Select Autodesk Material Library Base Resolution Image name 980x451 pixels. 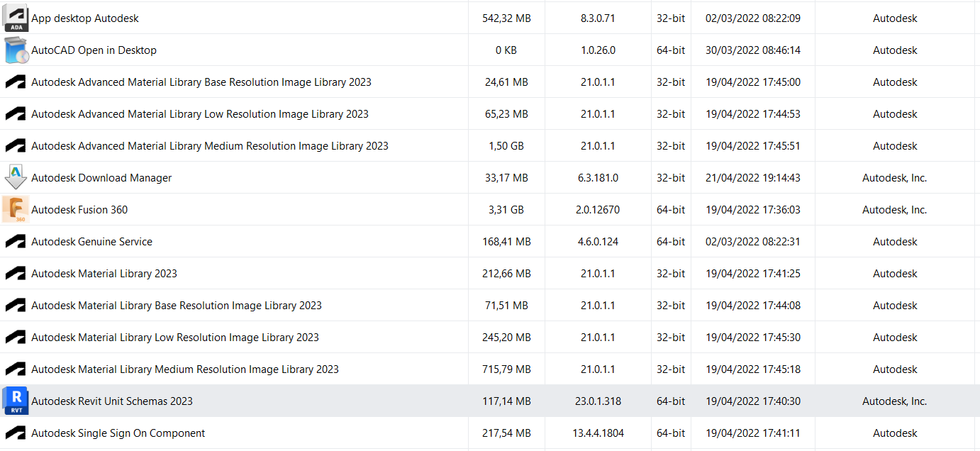point(177,306)
